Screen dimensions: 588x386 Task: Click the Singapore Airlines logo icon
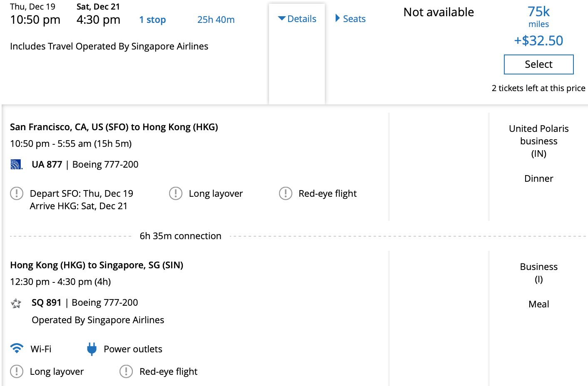click(16, 303)
